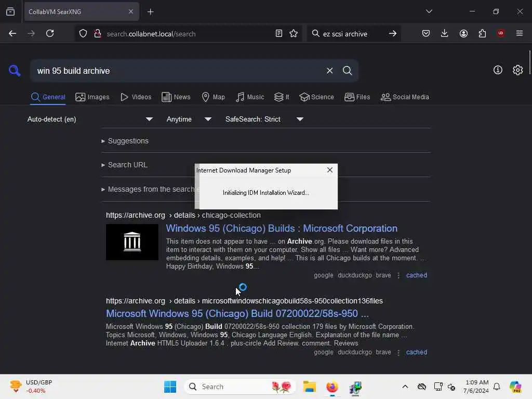Switch to the It category
Screen dimensions: 532x399
click(x=282, y=97)
